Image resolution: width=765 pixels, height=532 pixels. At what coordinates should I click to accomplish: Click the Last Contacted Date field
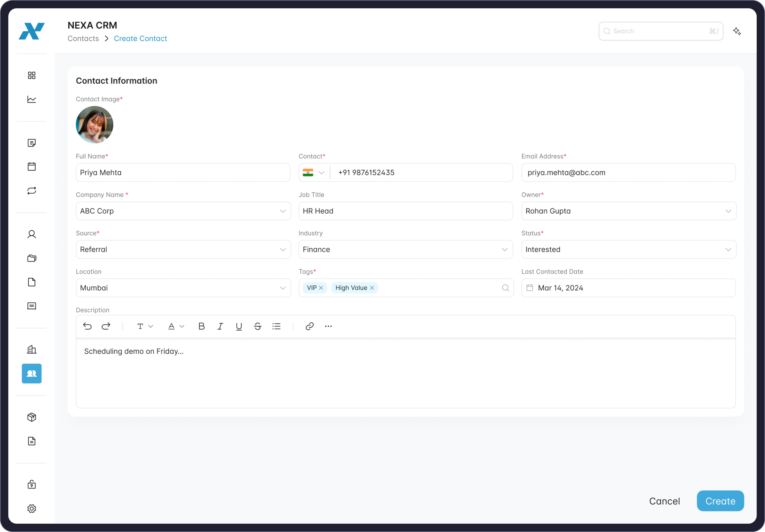628,288
